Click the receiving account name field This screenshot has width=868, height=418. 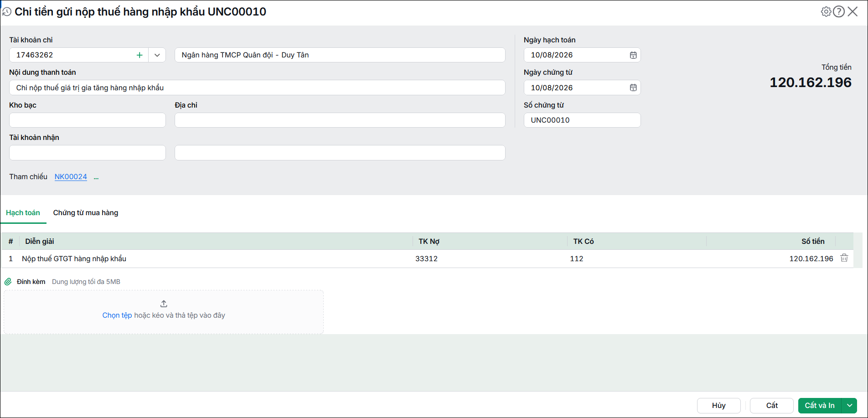click(x=340, y=153)
